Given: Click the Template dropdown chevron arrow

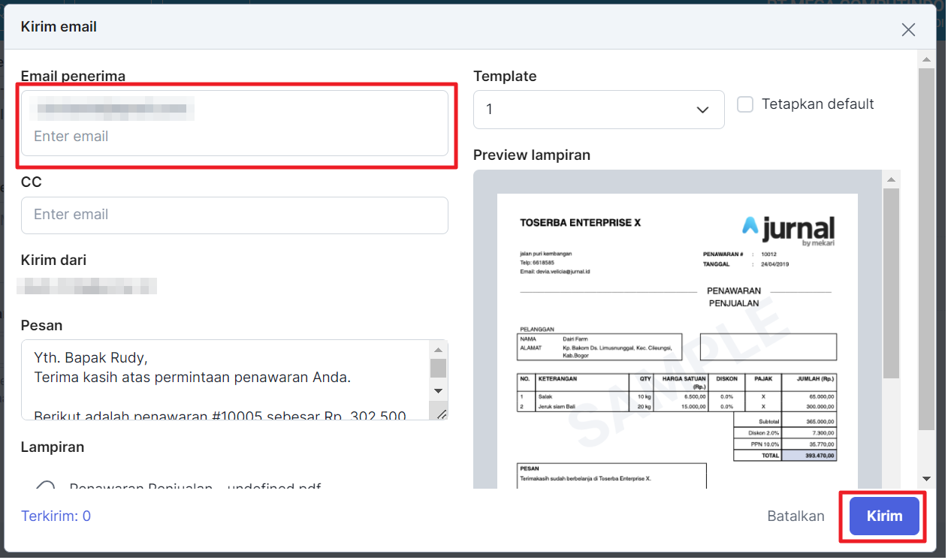Looking at the screenshot, I should [x=702, y=110].
